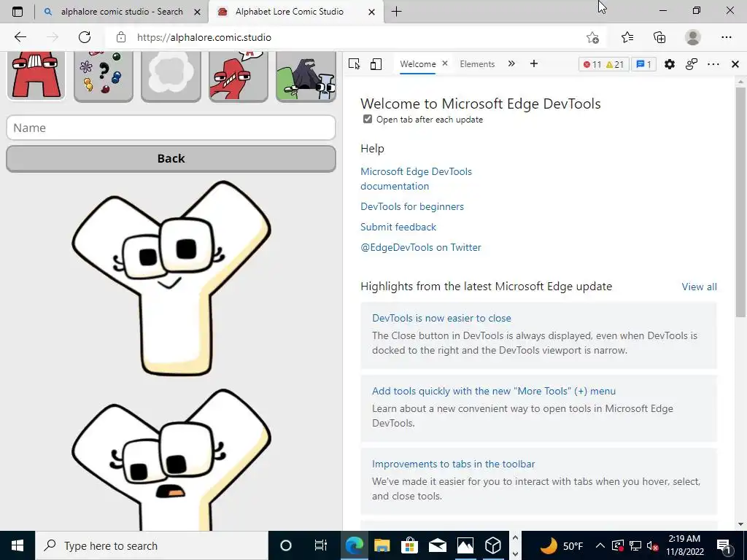This screenshot has width=747, height=560.
Task: Open DevTools for beginners link
Action: pos(412,206)
